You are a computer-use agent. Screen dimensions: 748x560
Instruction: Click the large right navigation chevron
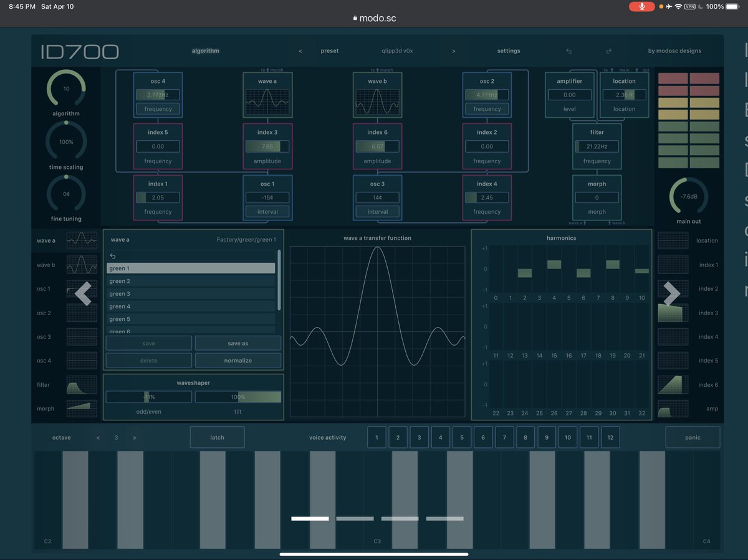click(x=671, y=293)
